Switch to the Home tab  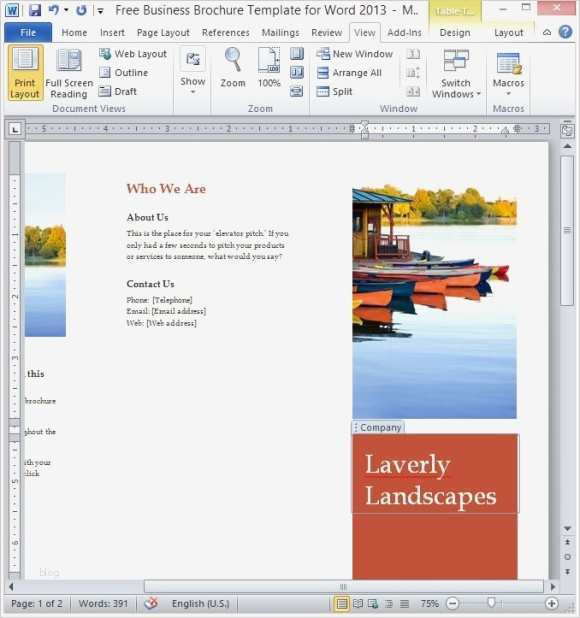point(74,33)
